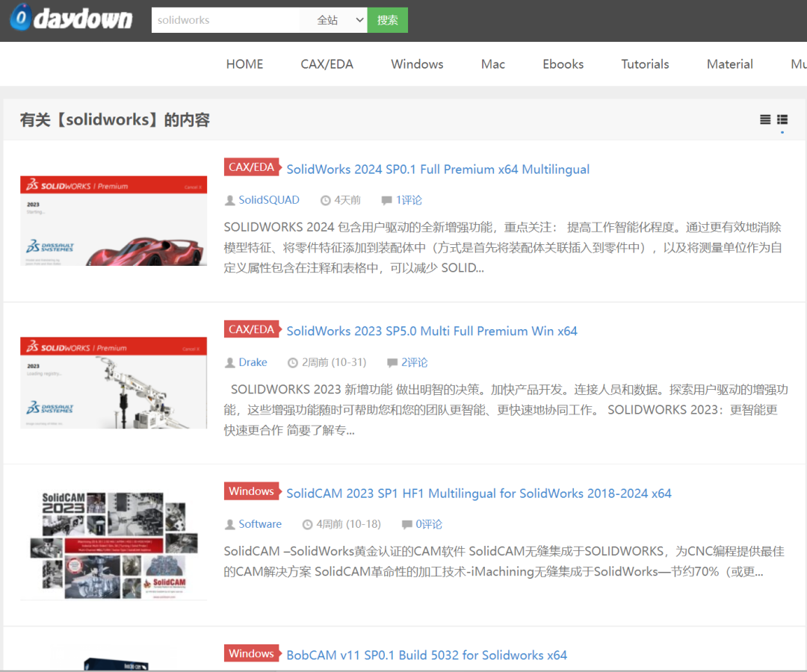The image size is (807, 672).
Task: Switch to compact list view icon
Action: (x=765, y=119)
